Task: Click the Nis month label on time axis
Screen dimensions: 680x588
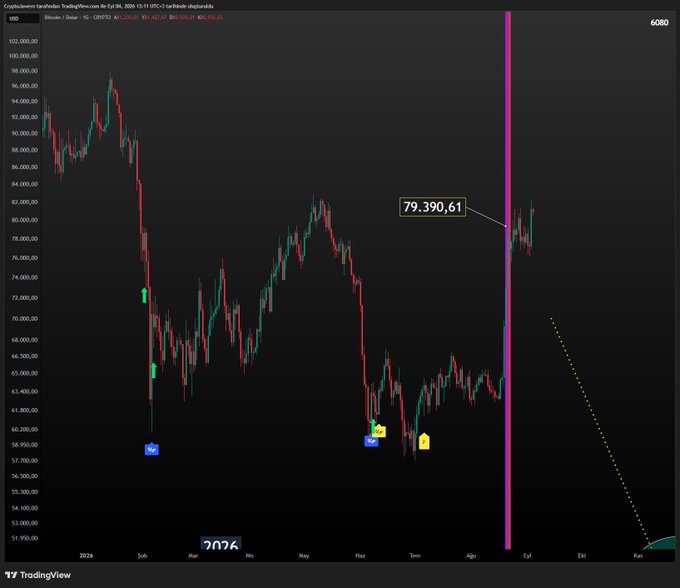Action: (249, 555)
